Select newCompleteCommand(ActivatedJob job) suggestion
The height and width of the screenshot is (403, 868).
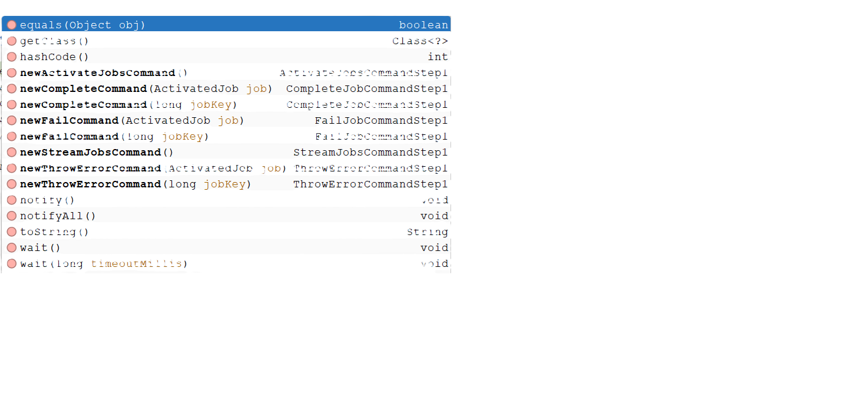point(146,89)
